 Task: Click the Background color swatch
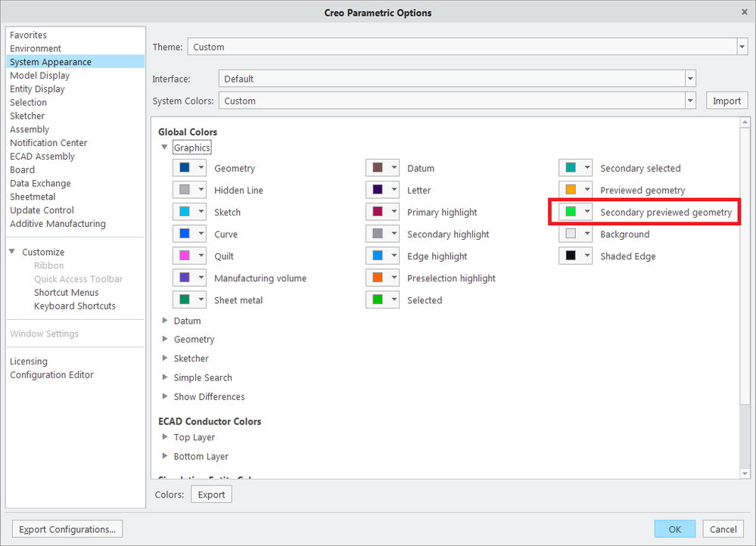click(570, 234)
